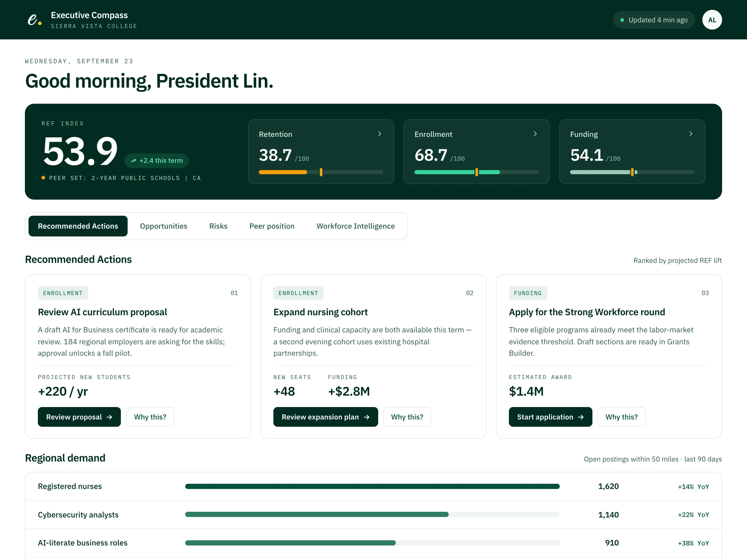Open the Risks tab
Viewport: 747px width, 560px height.
tap(218, 226)
